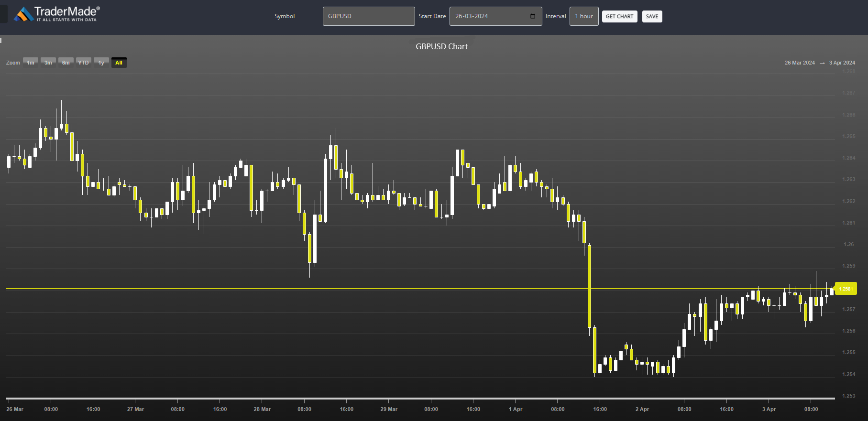The height and width of the screenshot is (421, 868).
Task: Select the YTD zoom range
Action: coord(84,63)
